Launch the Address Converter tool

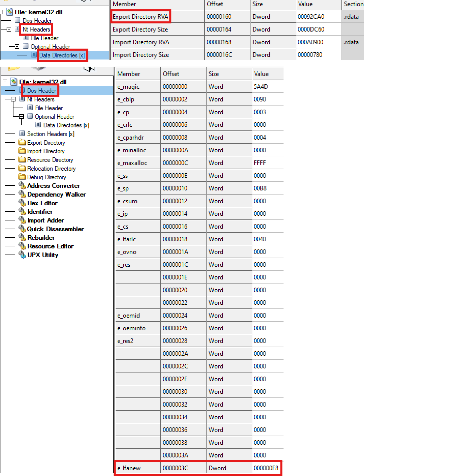(54, 186)
